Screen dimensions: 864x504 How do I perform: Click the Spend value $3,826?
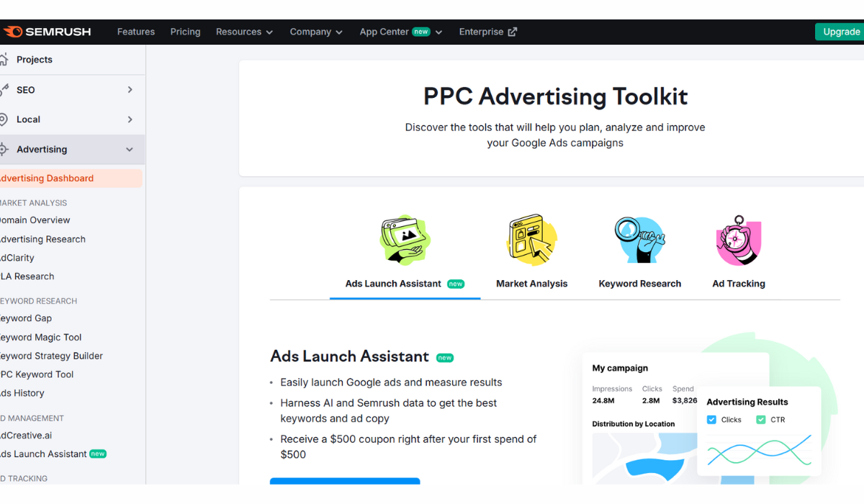(x=685, y=400)
